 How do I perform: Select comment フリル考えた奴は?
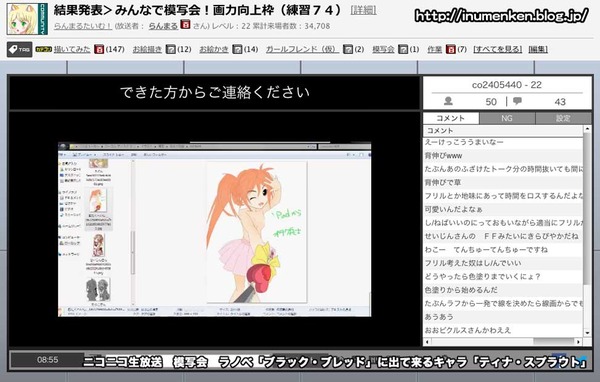[x=503, y=263]
